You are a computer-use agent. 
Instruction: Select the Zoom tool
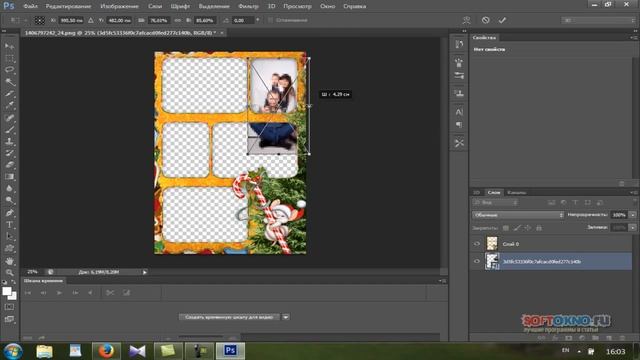9,272
